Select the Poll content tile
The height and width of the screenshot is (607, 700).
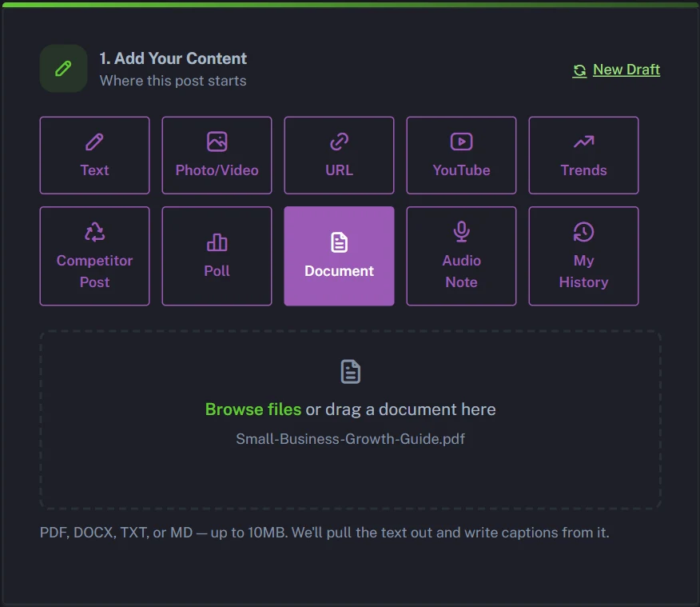click(217, 256)
